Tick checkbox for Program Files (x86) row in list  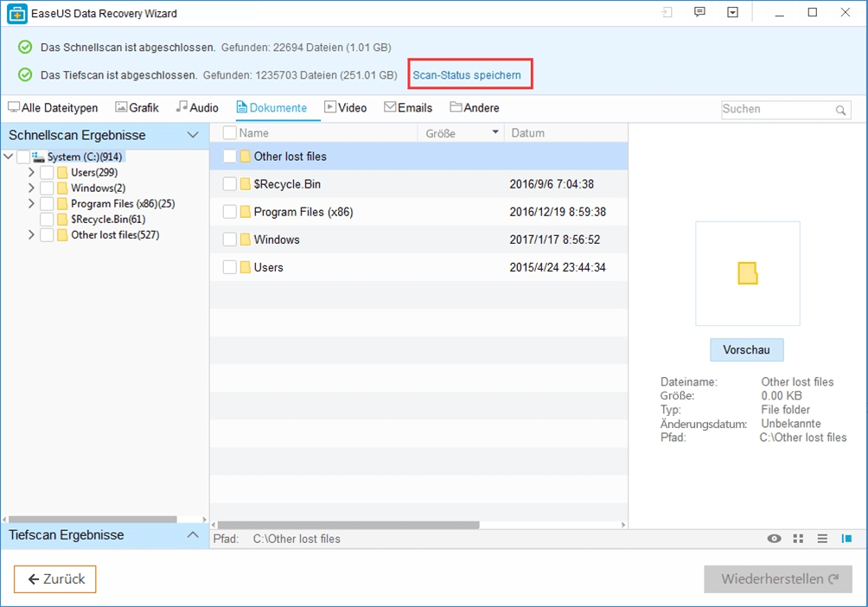click(x=229, y=212)
